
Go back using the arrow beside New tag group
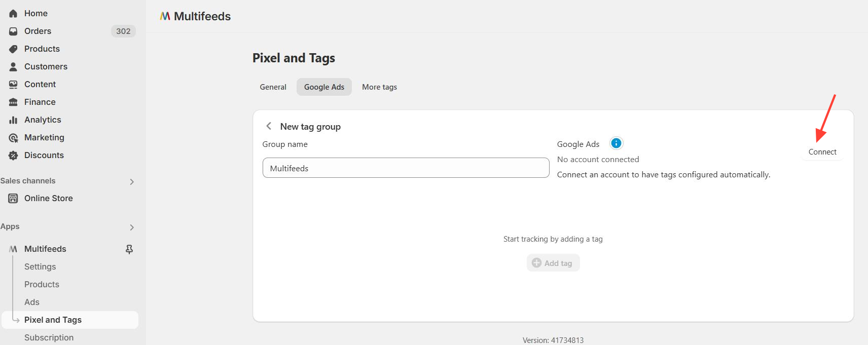(269, 126)
